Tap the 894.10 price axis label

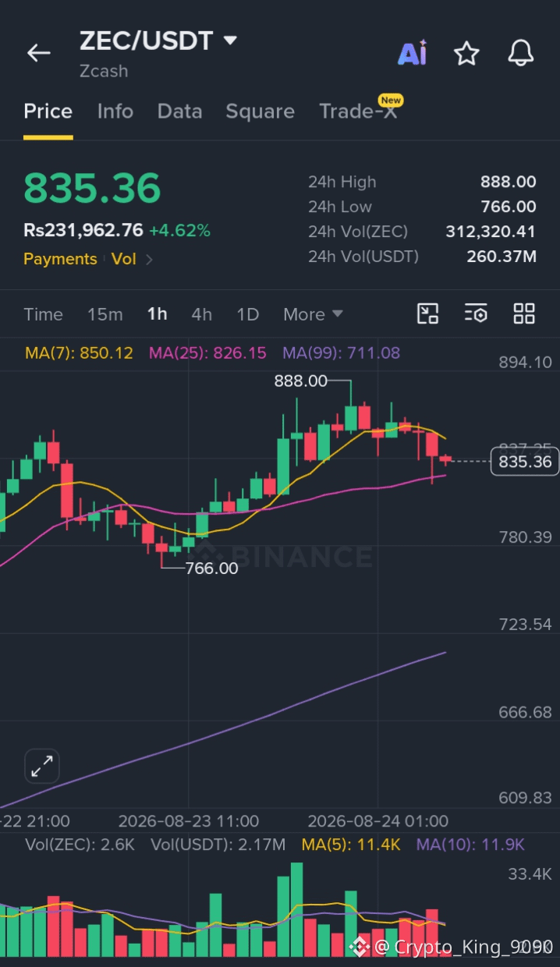pyautogui.click(x=525, y=362)
